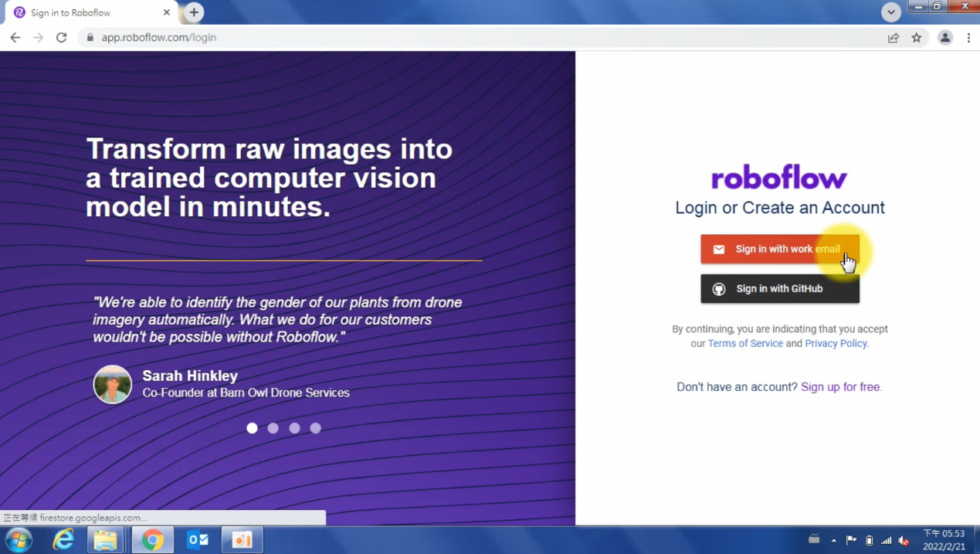
Task: Click the share page icon in address bar
Action: coord(894,37)
